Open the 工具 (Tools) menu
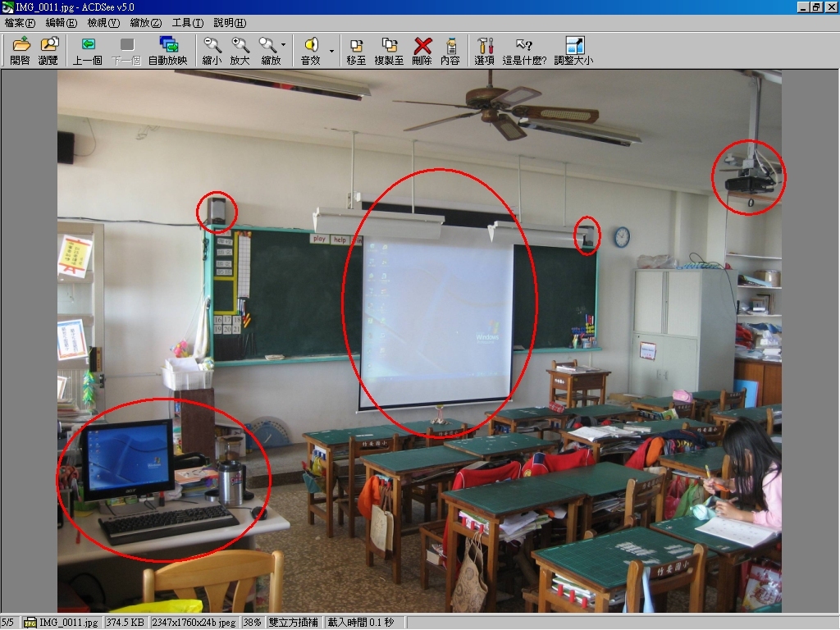Image resolution: width=840 pixels, height=630 pixels. point(187,23)
